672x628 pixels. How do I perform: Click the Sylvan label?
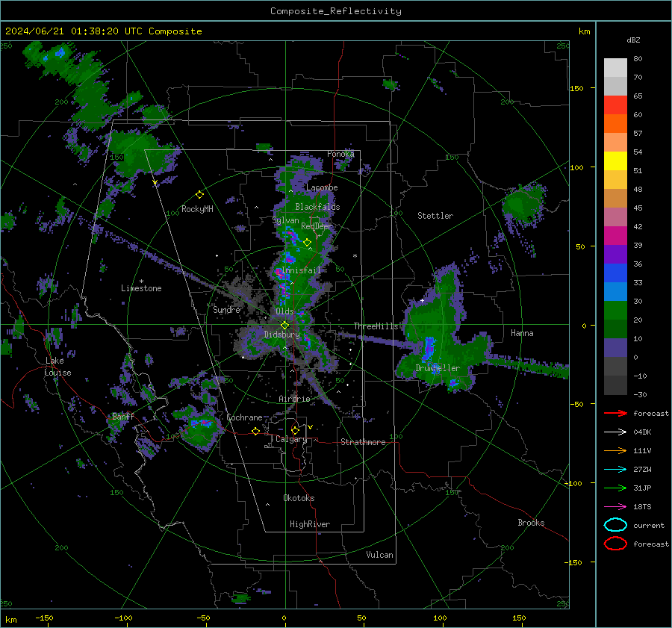pos(285,220)
